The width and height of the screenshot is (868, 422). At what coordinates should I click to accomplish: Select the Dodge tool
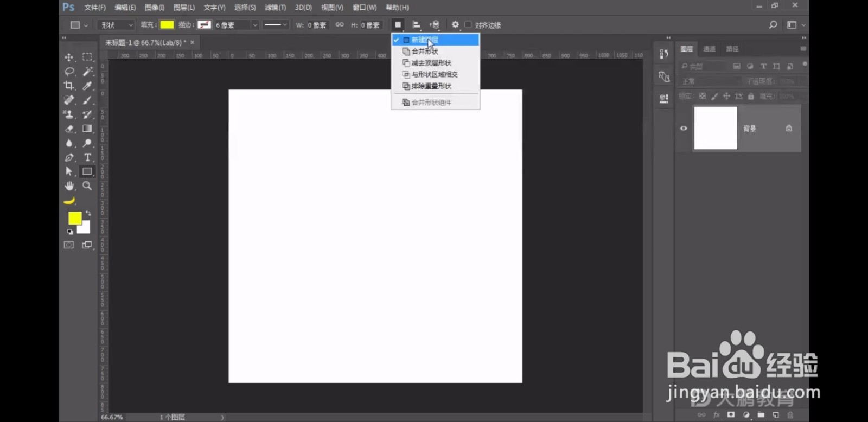(87, 143)
